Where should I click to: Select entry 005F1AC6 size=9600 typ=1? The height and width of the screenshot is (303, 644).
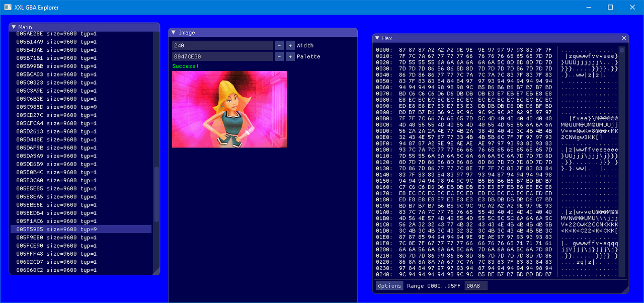(x=81, y=221)
